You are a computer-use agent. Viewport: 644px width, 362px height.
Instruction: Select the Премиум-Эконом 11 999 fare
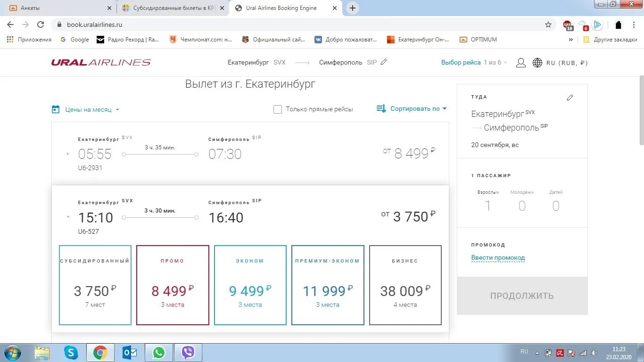(328, 285)
